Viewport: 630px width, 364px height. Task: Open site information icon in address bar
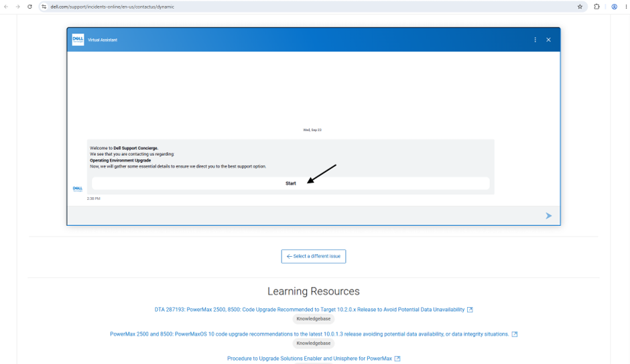point(44,7)
